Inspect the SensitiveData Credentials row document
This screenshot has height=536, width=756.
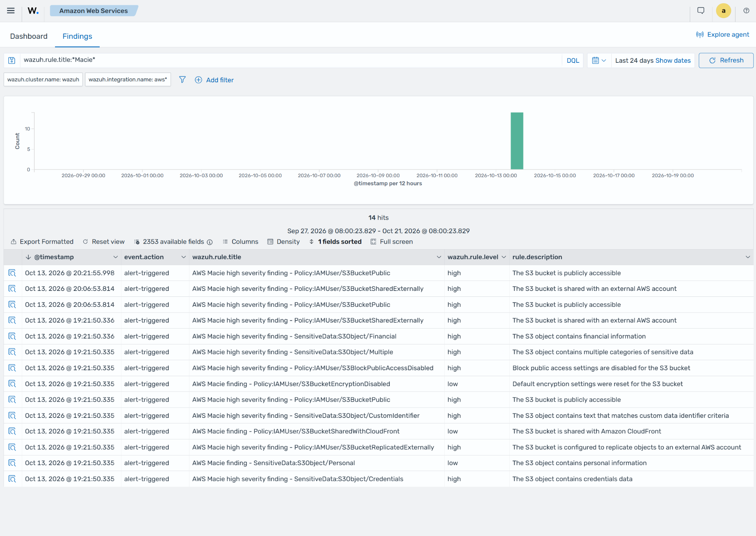[x=12, y=479]
